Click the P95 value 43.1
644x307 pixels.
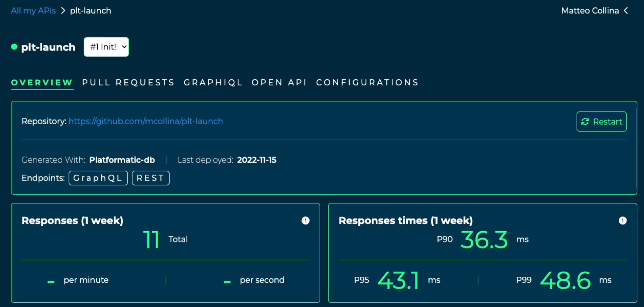click(398, 280)
